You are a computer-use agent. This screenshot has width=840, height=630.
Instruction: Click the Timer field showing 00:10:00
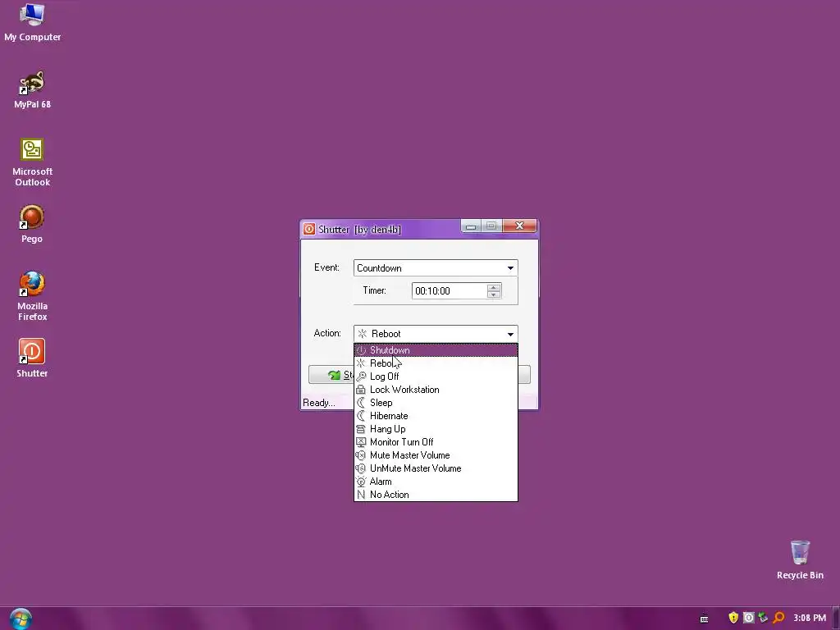[449, 291]
